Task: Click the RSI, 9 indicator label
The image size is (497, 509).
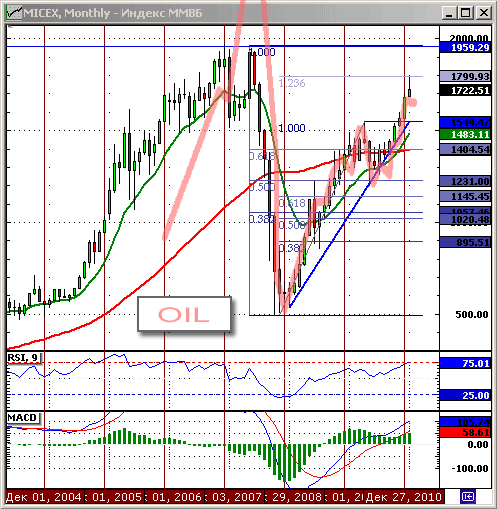Action: 24,358
